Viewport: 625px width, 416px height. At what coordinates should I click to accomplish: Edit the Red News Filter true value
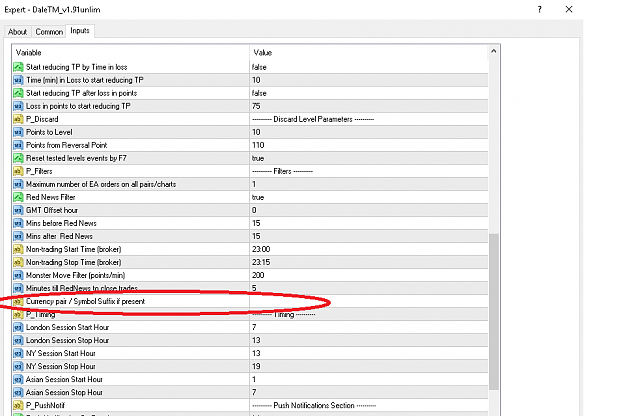click(x=258, y=197)
